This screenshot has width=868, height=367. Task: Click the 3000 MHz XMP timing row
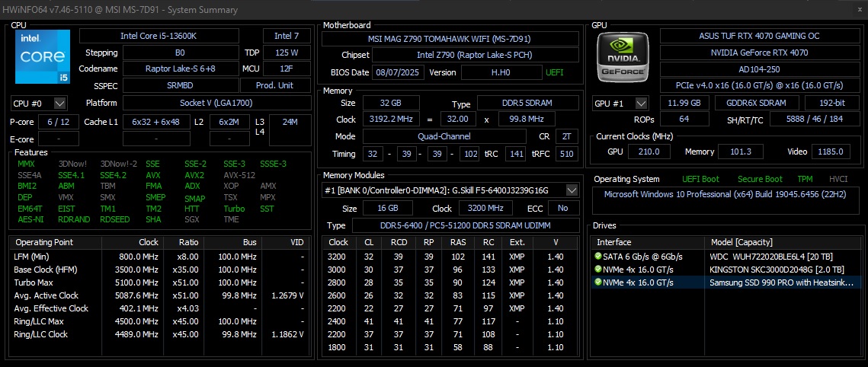(x=450, y=270)
